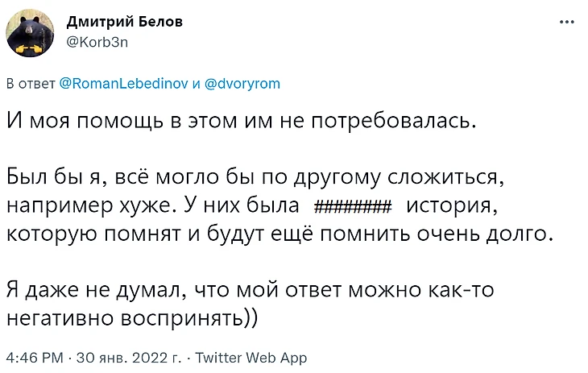588x373 pixels.
Task: Click the 30 янв. 2022 г. date
Action: click(129, 358)
